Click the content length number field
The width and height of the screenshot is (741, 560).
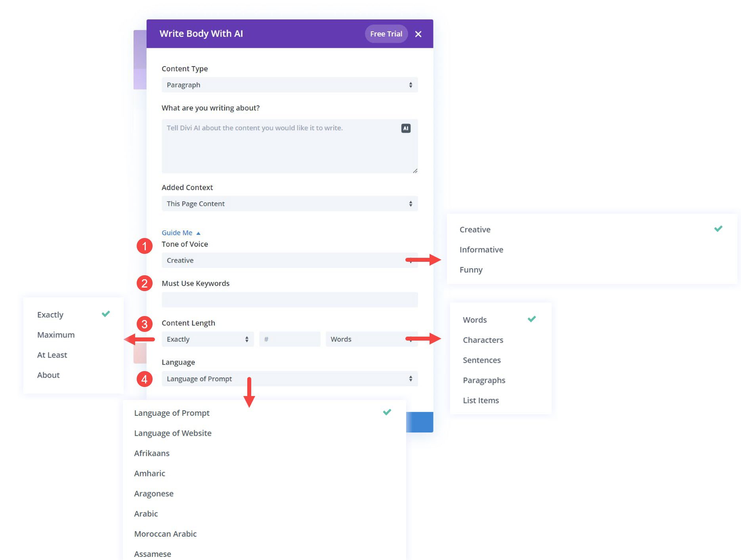click(x=289, y=339)
